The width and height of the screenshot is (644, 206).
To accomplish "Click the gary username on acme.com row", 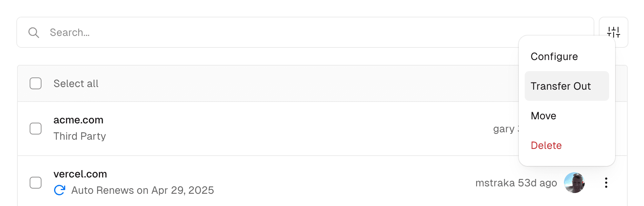I will point(504,129).
